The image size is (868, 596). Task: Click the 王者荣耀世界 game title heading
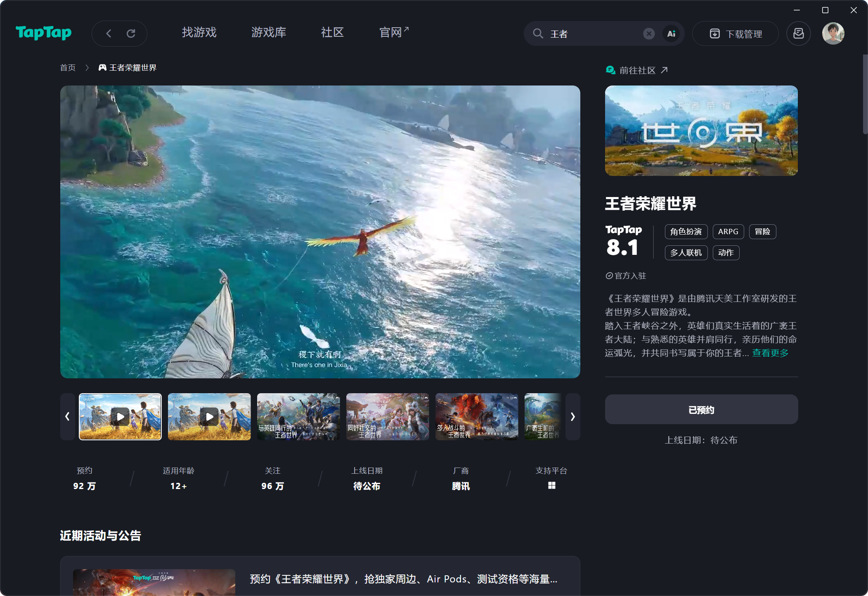pos(650,204)
